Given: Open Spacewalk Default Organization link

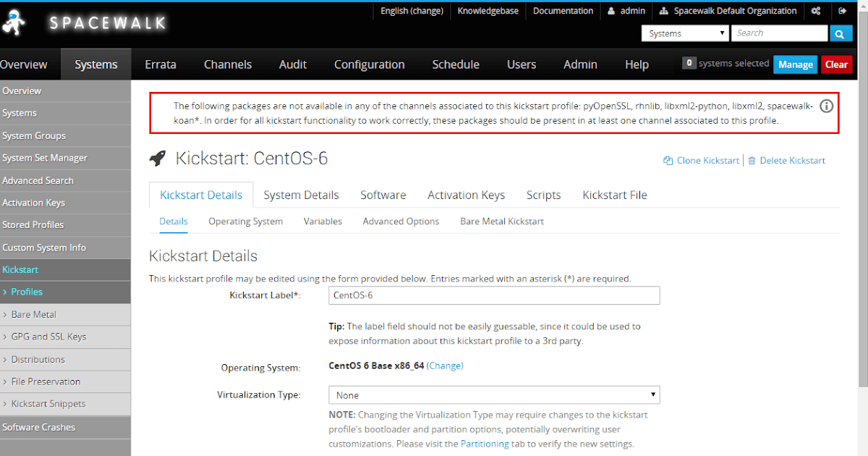Looking at the screenshot, I should tap(728, 11).
